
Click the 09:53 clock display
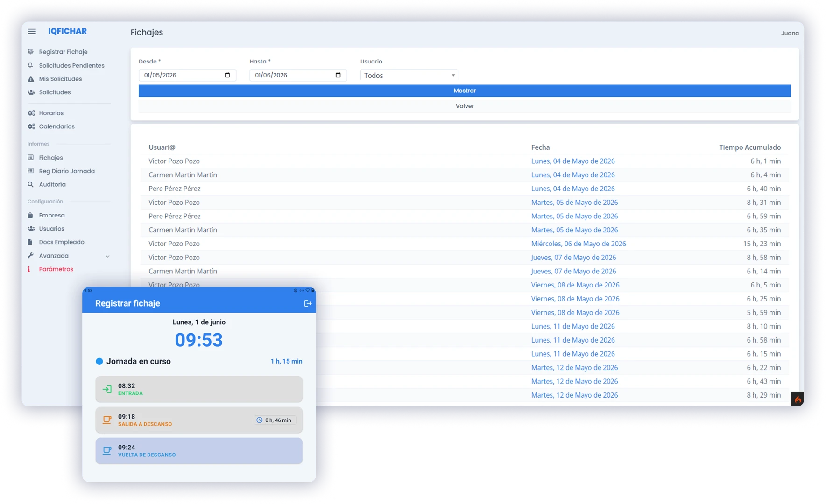(x=199, y=340)
